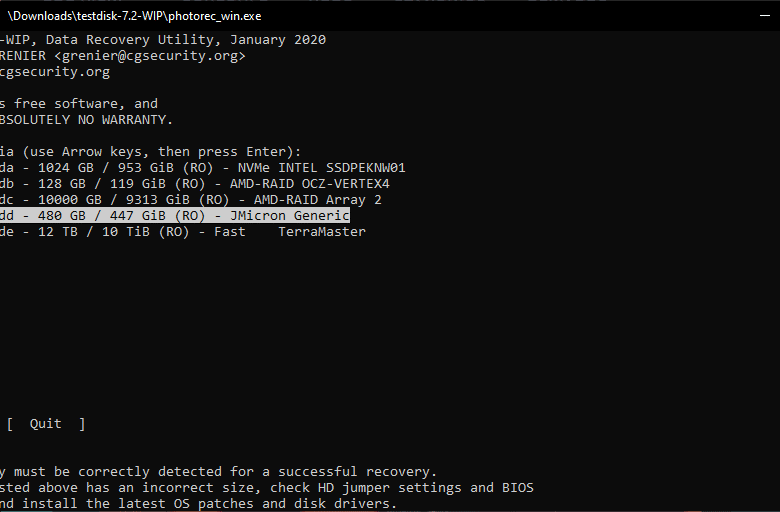Screen dimensions: 780x512
Task: Click the cgsecurity.org website text
Action: click(55, 72)
